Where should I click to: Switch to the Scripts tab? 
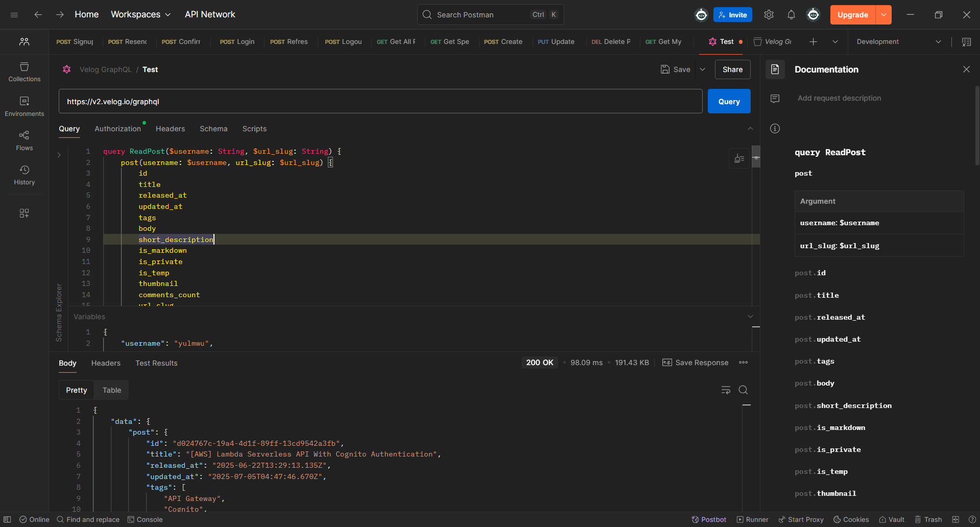pyautogui.click(x=254, y=129)
